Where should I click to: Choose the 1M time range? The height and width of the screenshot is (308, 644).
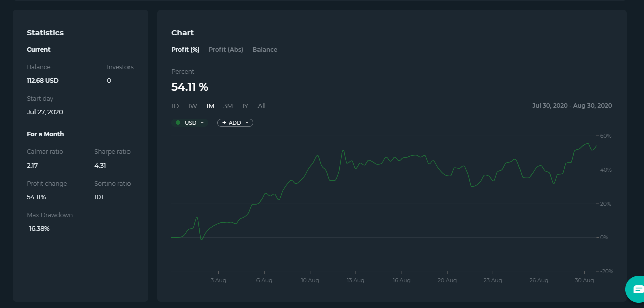pyautogui.click(x=210, y=106)
